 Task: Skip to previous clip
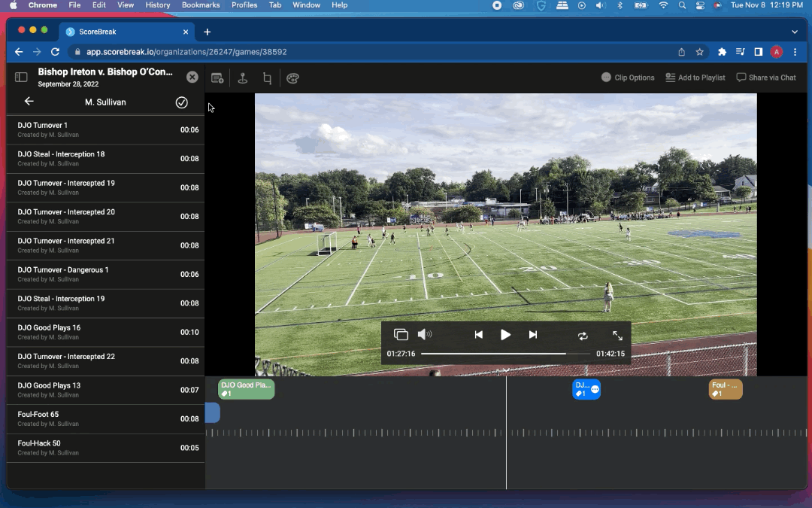478,334
